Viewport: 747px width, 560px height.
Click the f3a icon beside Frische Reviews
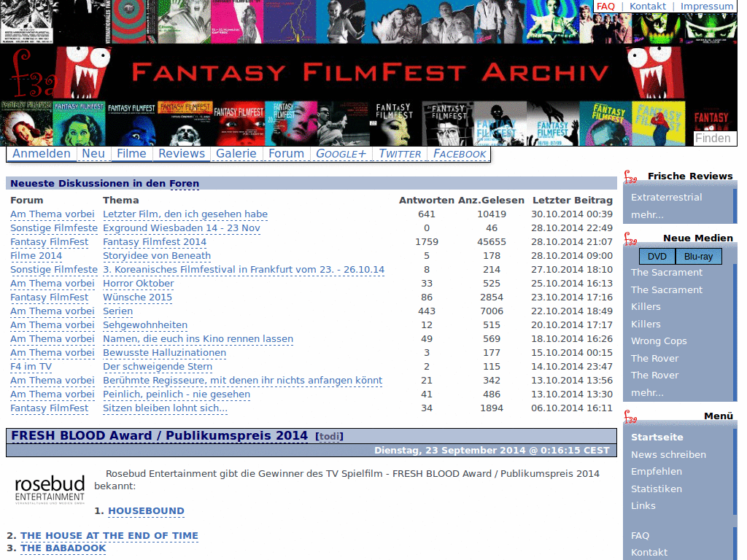tap(630, 176)
